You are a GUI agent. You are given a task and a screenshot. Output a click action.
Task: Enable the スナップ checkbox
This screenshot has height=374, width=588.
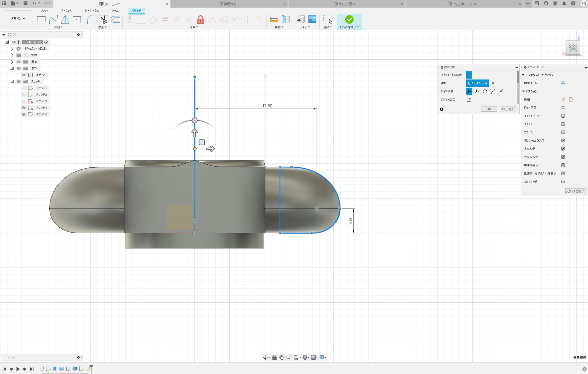pyautogui.click(x=563, y=124)
